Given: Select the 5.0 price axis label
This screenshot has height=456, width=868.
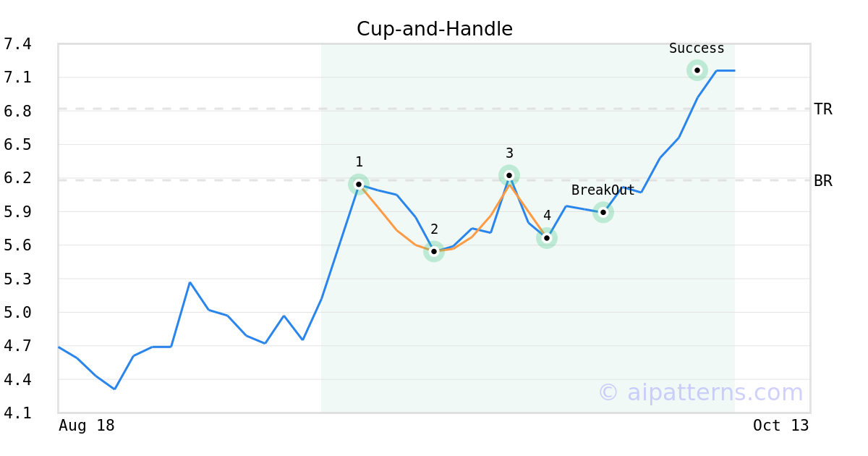Looking at the screenshot, I should click(17, 313).
